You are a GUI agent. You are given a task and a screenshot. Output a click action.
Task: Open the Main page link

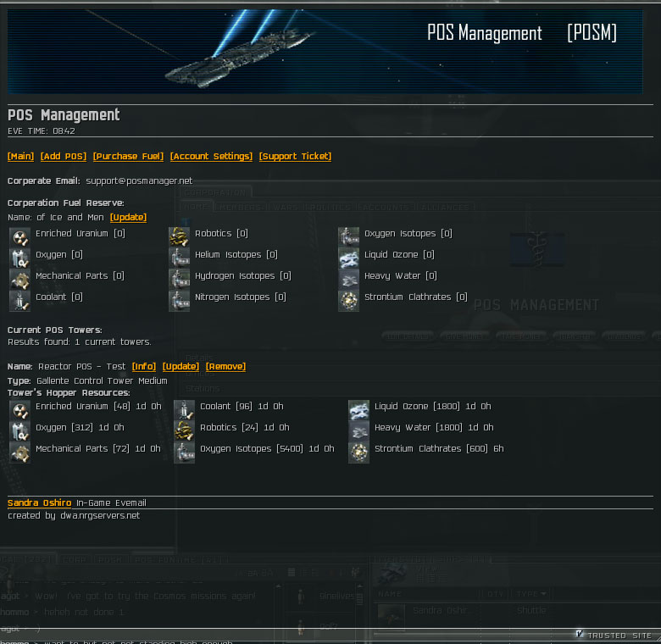click(x=21, y=156)
